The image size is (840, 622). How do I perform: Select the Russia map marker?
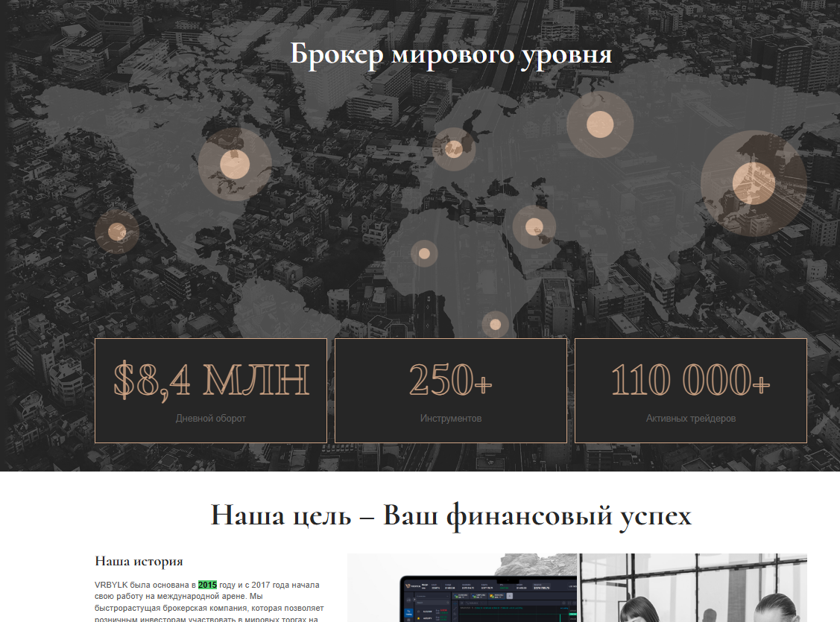600,124
